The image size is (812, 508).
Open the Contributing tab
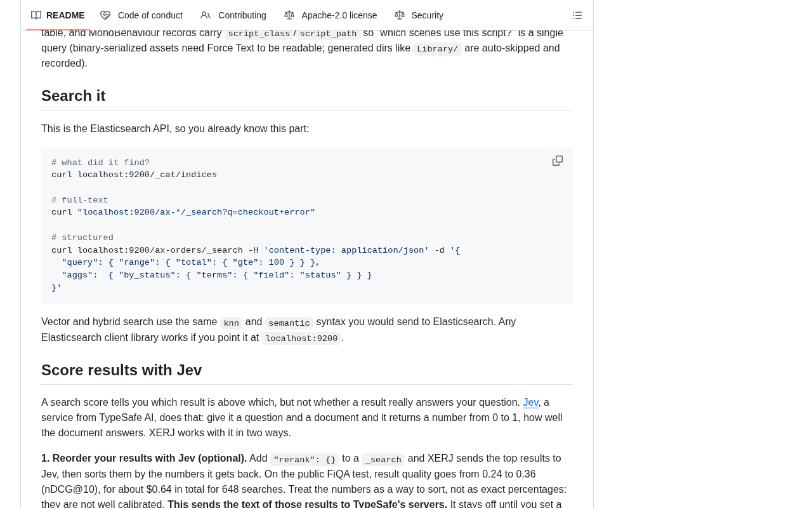coord(233,15)
